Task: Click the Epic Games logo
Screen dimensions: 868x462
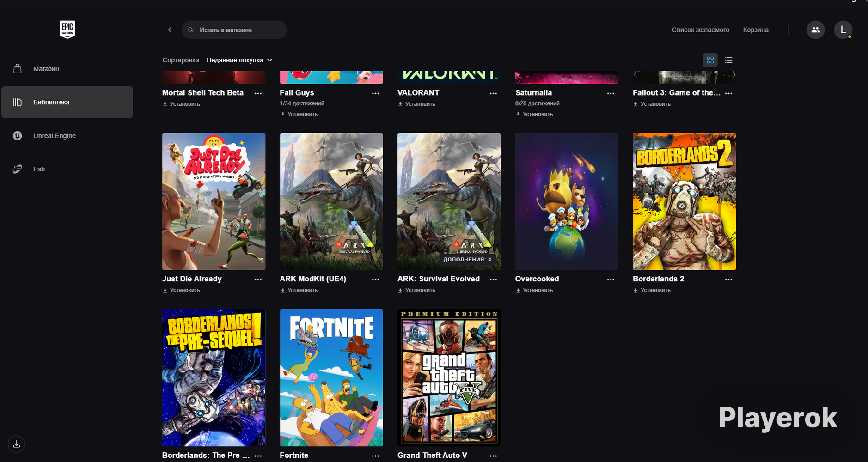Action: pos(67,30)
